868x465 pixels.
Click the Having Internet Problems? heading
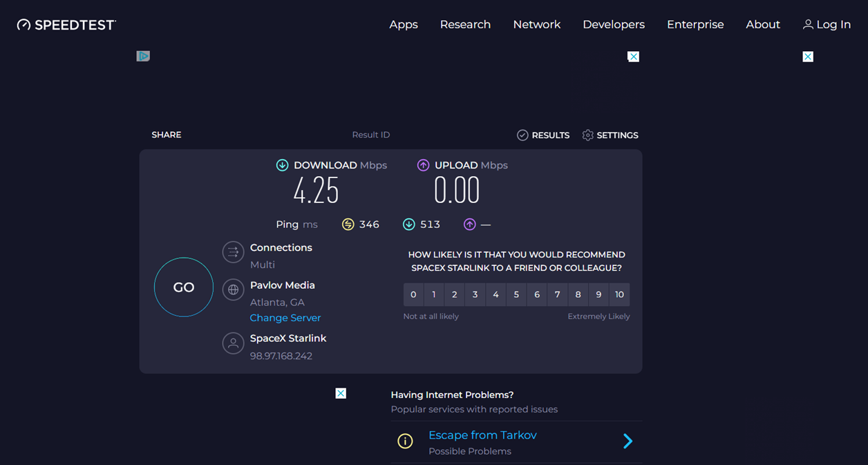tap(452, 395)
